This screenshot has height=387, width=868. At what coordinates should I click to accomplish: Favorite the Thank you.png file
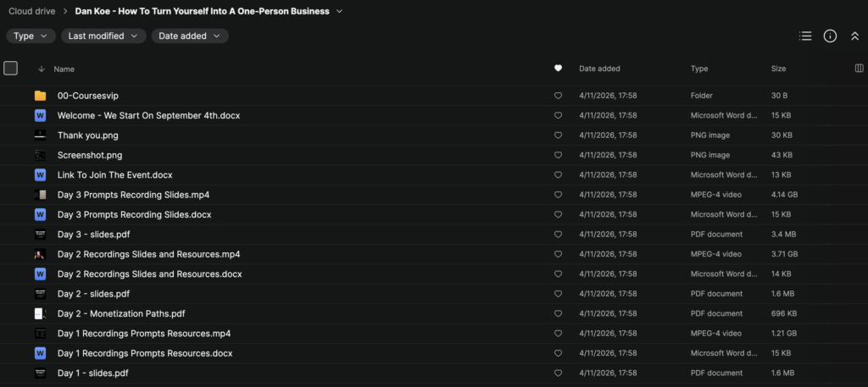[558, 135]
